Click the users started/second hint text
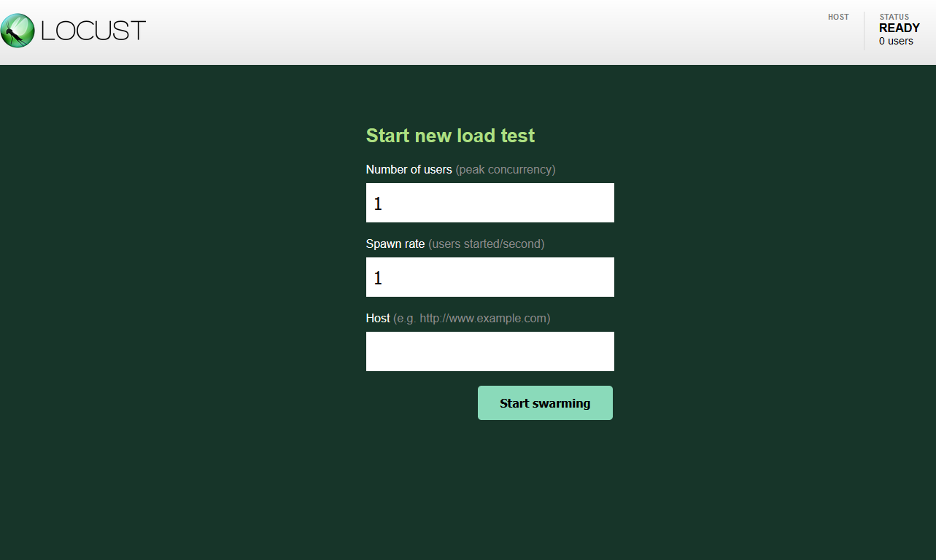 pos(487,244)
